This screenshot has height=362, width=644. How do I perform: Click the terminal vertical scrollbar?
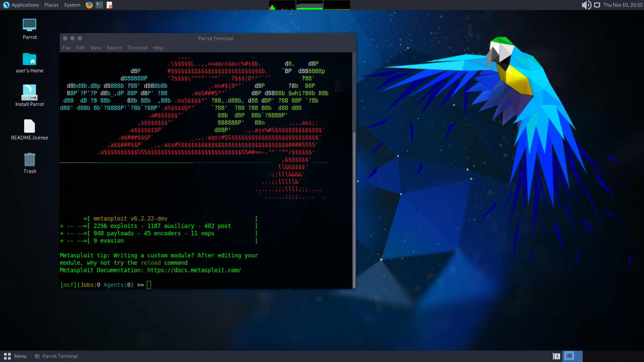click(354, 209)
